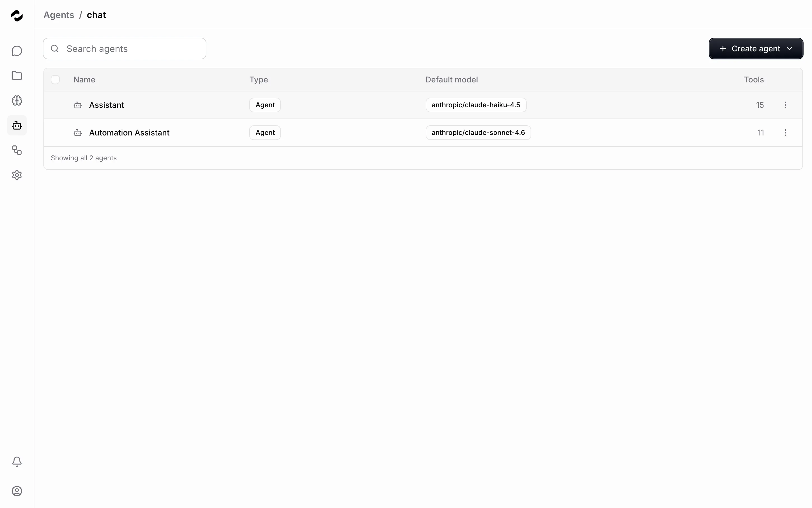This screenshot has width=812, height=508.
Task: Open the user profile icon
Action: coord(17,491)
